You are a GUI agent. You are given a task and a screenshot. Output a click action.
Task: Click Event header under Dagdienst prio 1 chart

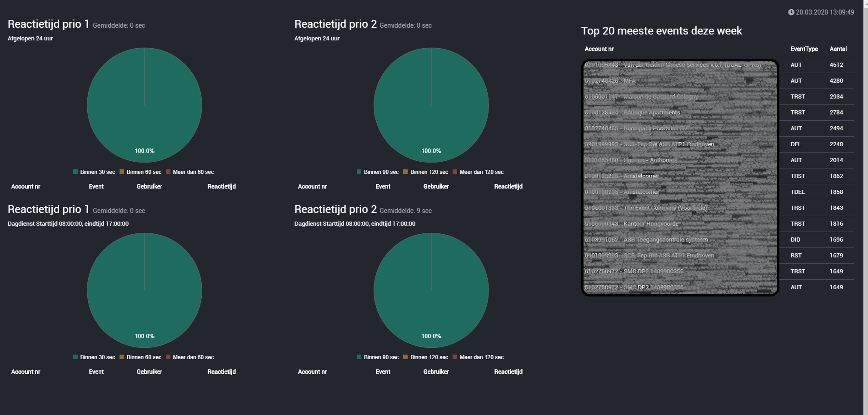(x=96, y=372)
